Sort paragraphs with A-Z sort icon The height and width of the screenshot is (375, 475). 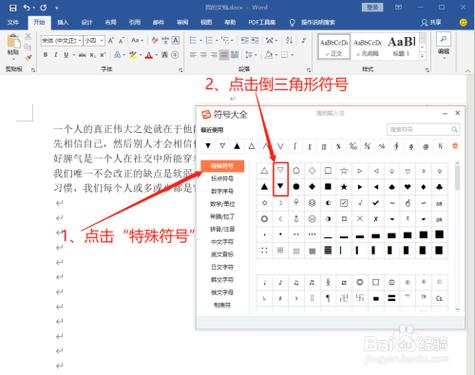point(289,41)
